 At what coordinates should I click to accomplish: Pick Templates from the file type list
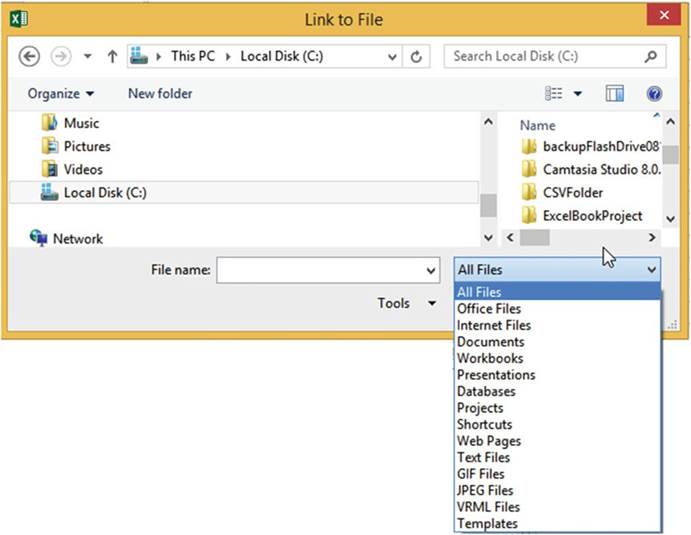pos(487,523)
